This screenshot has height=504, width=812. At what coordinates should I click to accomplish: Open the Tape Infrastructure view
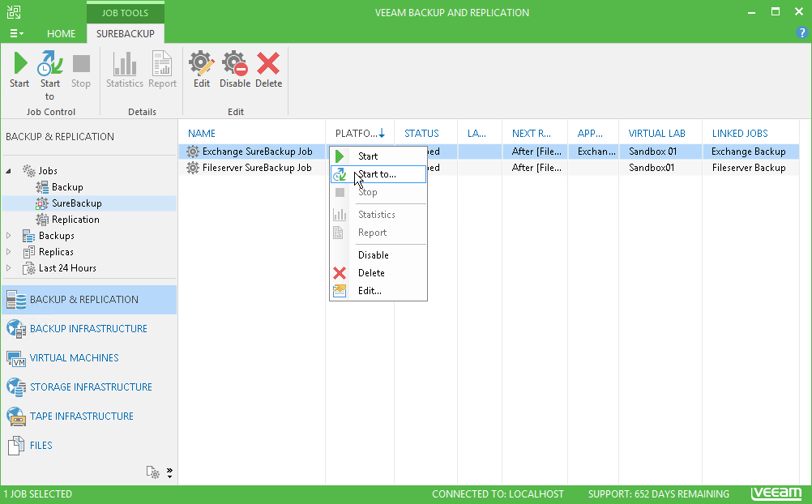(x=89, y=416)
